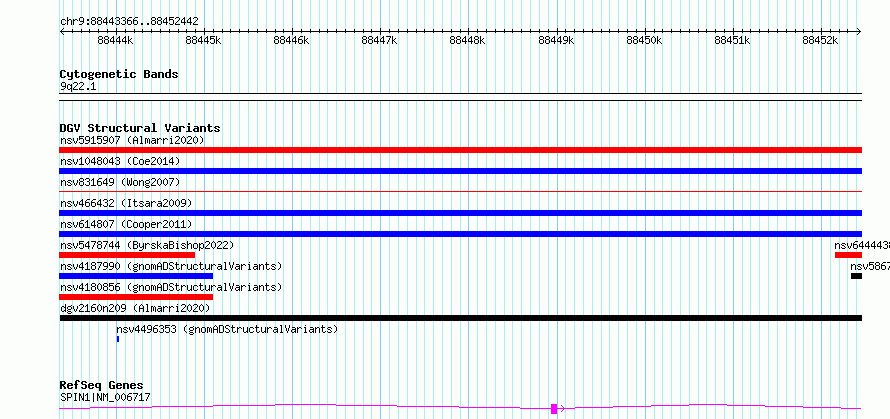This screenshot has height=419, width=890.
Task: Click the blue bar of nsv614807
Action: click(460, 234)
